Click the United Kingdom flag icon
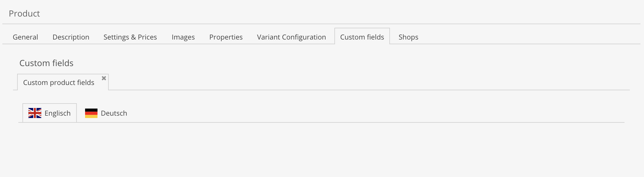The image size is (644, 177). (x=35, y=113)
